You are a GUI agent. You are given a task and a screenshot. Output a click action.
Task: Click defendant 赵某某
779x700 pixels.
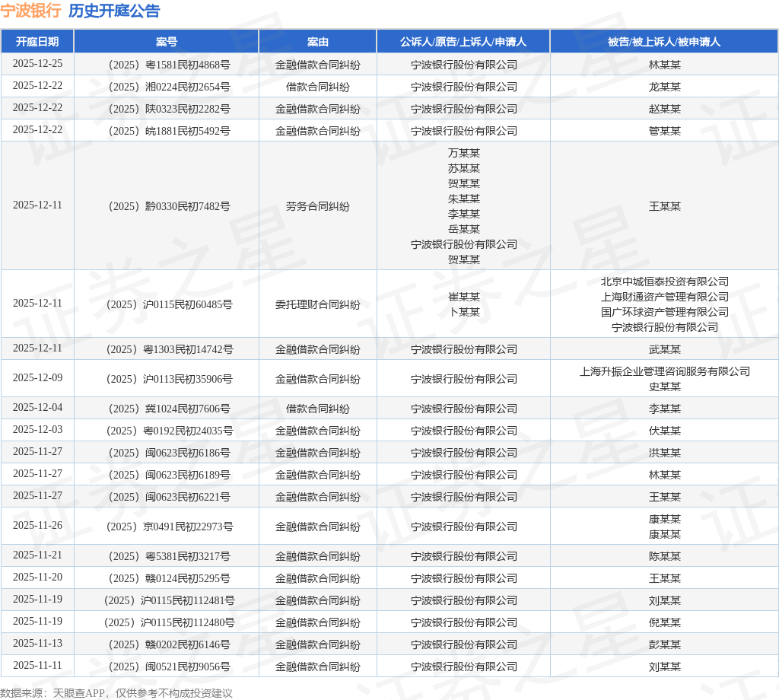[665, 109]
